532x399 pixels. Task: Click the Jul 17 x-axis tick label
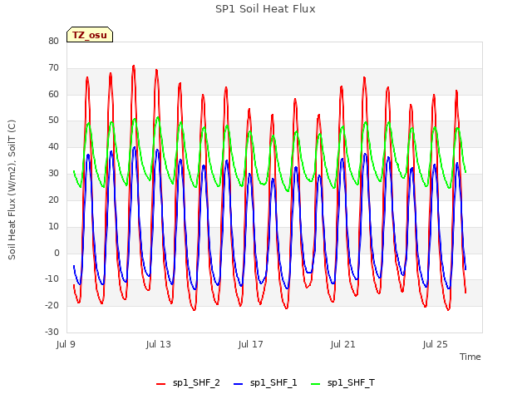[251, 344]
